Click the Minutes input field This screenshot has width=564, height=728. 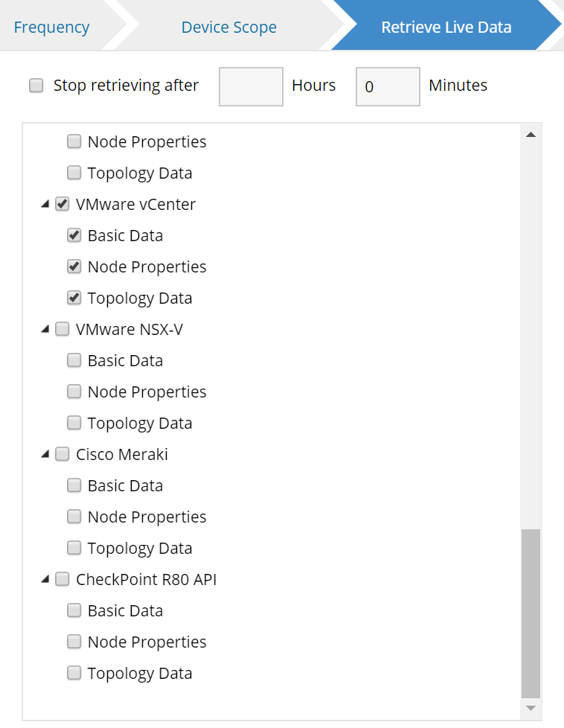(x=388, y=86)
